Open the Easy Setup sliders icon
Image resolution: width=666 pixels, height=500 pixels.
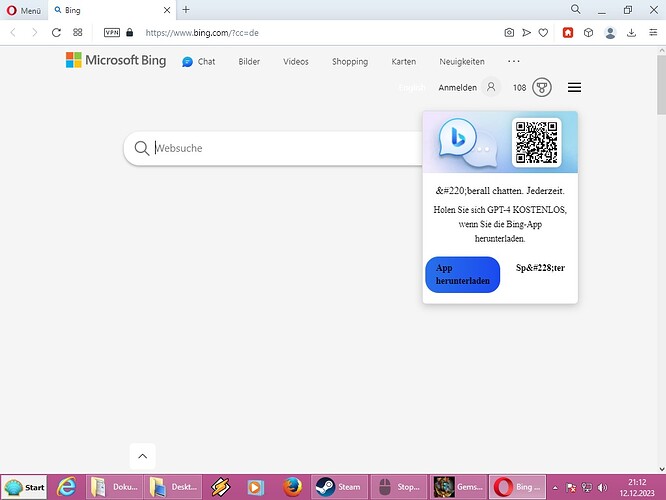(653, 33)
